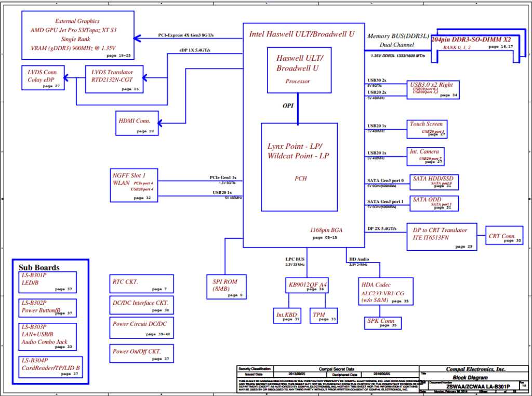
Task: Select the 1168pin BGA text
Action: click(x=326, y=230)
